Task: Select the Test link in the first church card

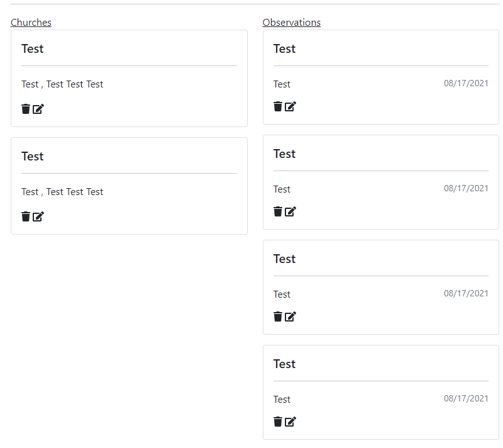Action: 28,84
